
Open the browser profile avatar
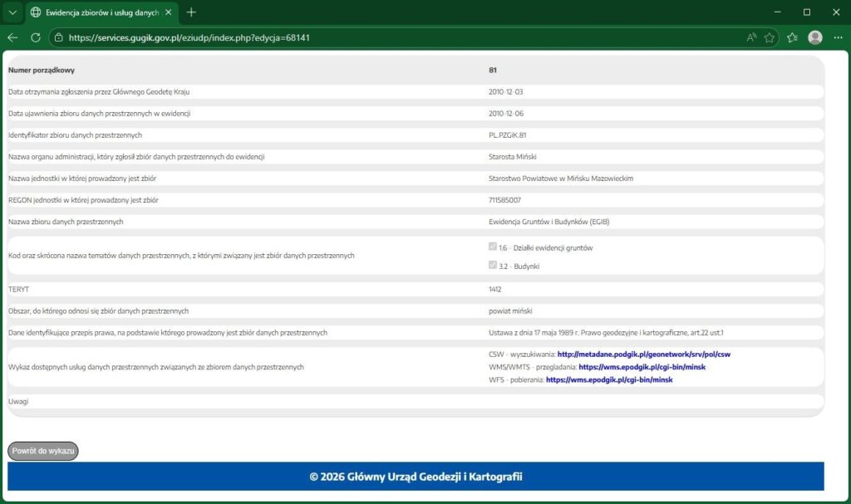pyautogui.click(x=815, y=37)
